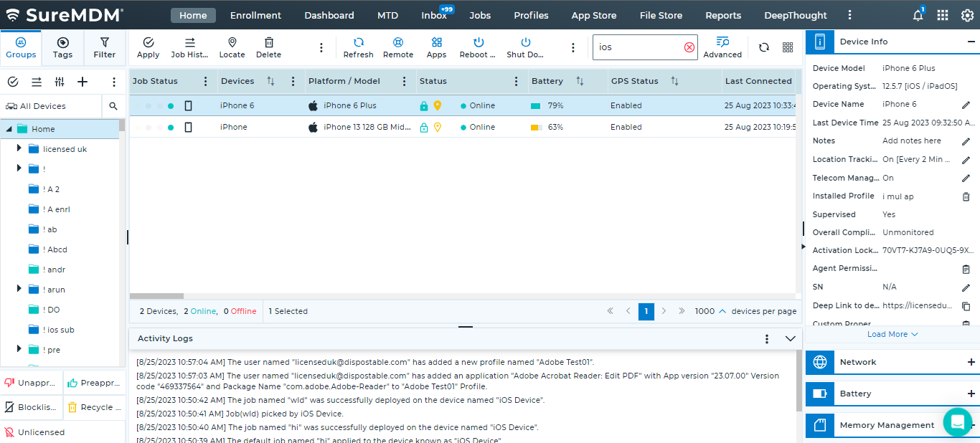Delete the Installed Profile
The image size is (980, 443).
point(966,196)
